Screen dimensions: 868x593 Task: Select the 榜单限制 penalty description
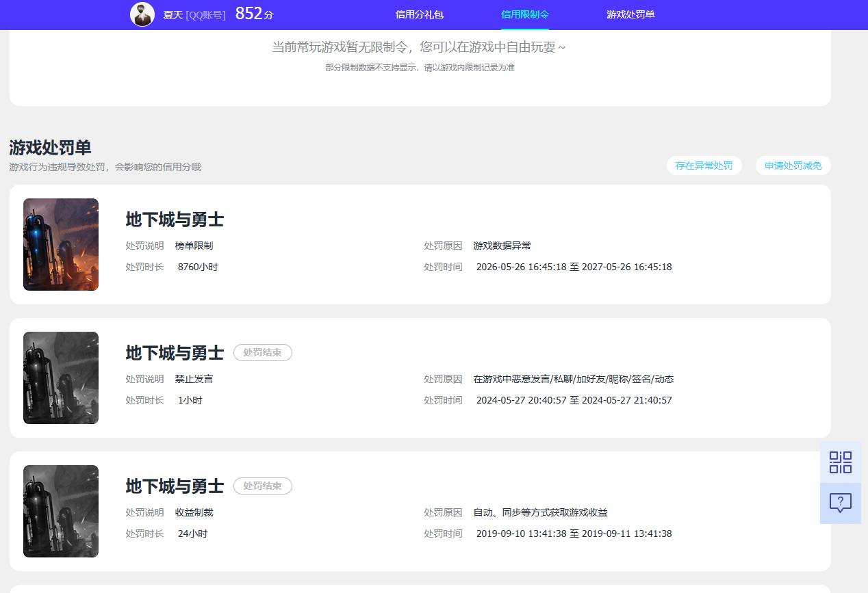(x=194, y=246)
